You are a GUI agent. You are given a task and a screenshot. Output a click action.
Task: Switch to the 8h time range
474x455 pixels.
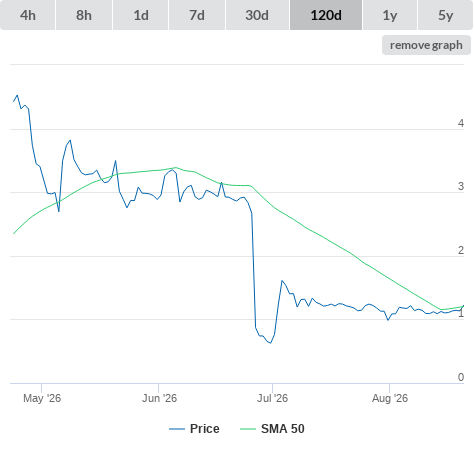click(x=84, y=15)
